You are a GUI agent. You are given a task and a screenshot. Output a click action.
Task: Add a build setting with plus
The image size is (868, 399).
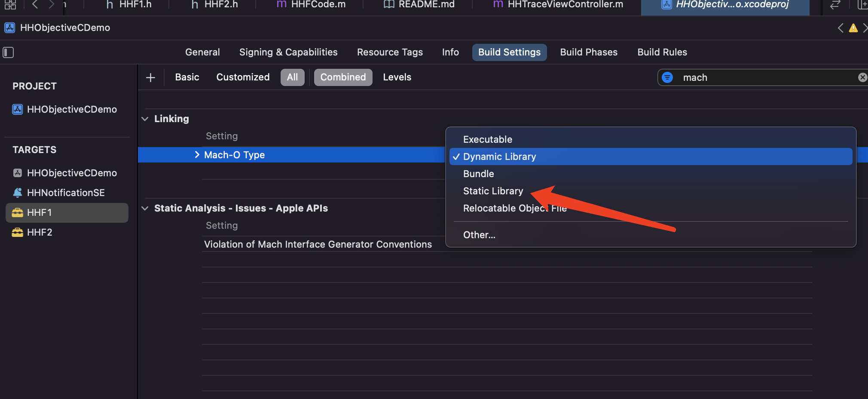click(x=150, y=78)
